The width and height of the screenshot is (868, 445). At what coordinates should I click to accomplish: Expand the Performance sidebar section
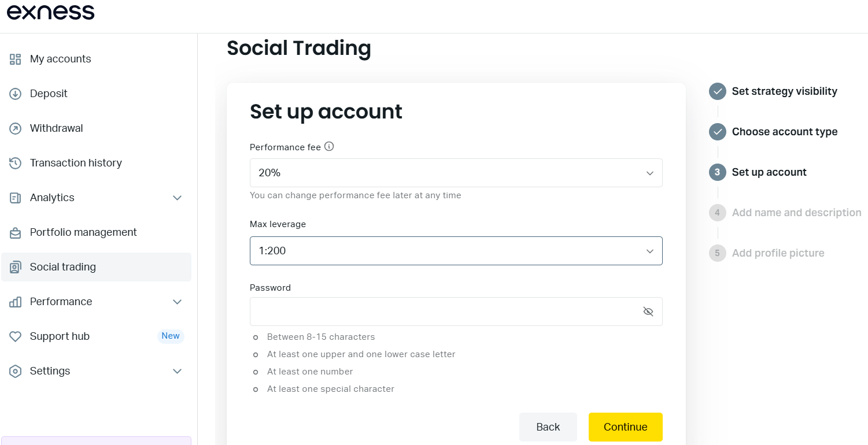click(x=178, y=302)
